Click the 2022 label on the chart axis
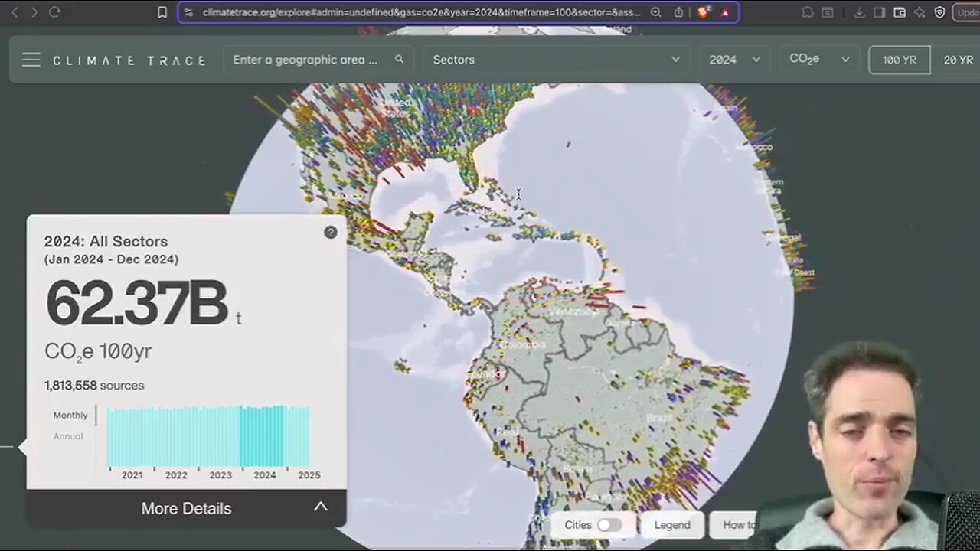 point(176,475)
